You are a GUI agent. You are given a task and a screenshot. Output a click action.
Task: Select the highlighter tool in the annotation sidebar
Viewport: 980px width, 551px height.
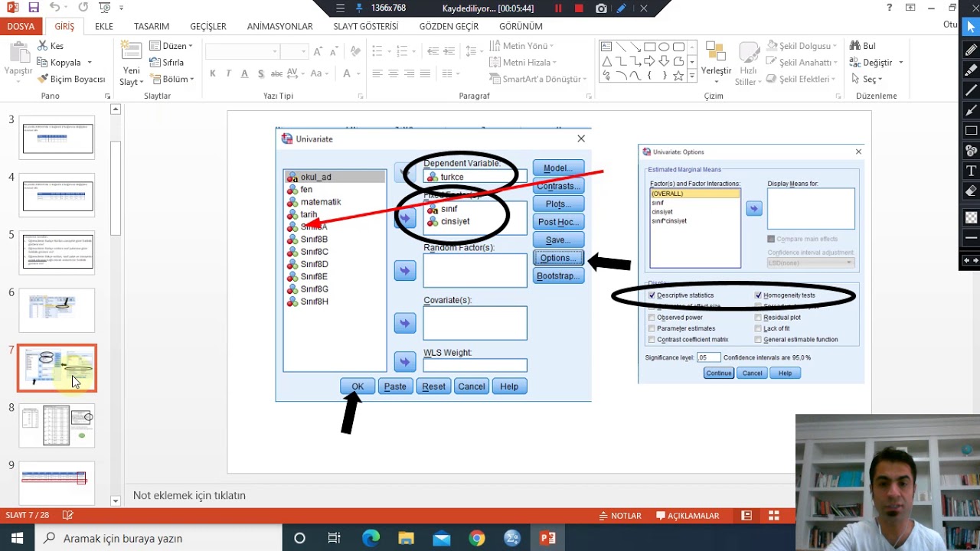[x=971, y=70]
